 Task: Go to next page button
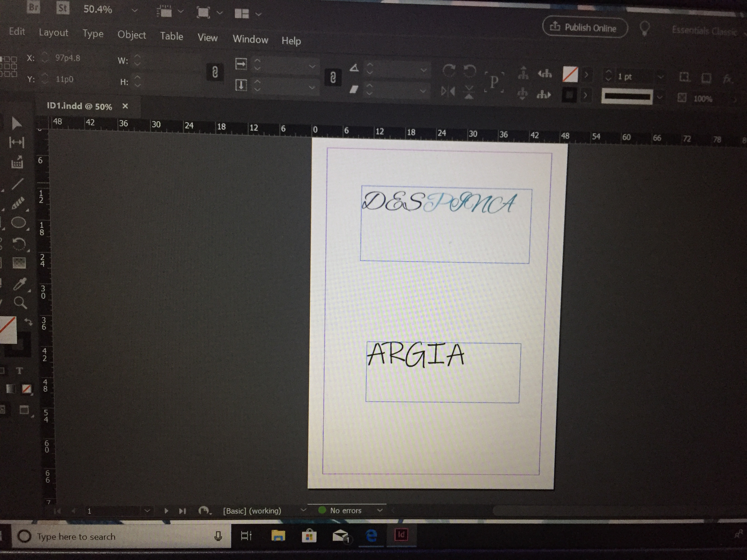tap(166, 511)
